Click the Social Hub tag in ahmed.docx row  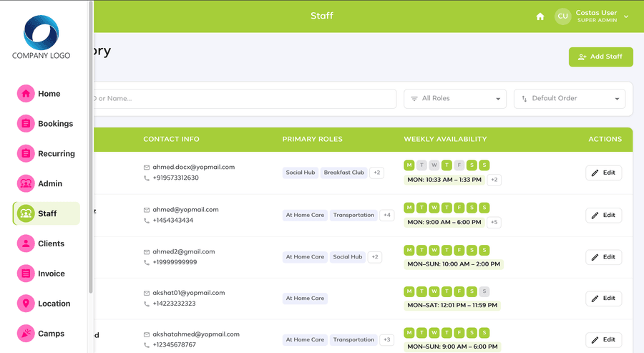click(301, 173)
